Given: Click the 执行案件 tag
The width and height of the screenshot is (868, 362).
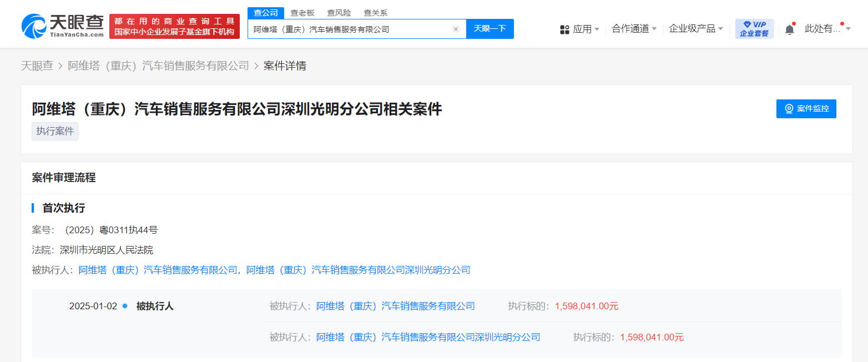Looking at the screenshot, I should click(55, 132).
